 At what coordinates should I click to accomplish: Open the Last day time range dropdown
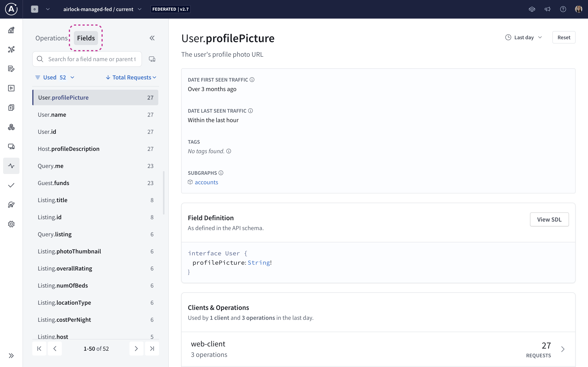click(x=524, y=37)
